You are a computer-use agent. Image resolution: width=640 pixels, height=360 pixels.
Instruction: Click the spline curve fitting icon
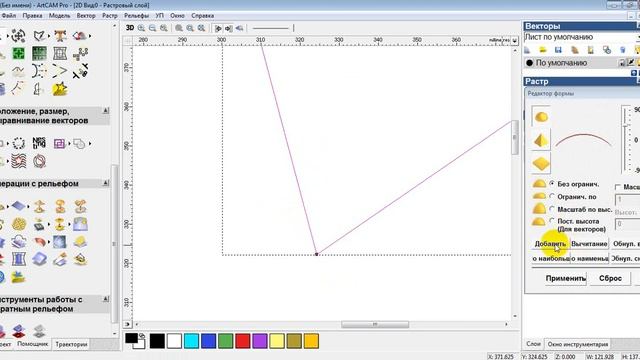(18, 71)
